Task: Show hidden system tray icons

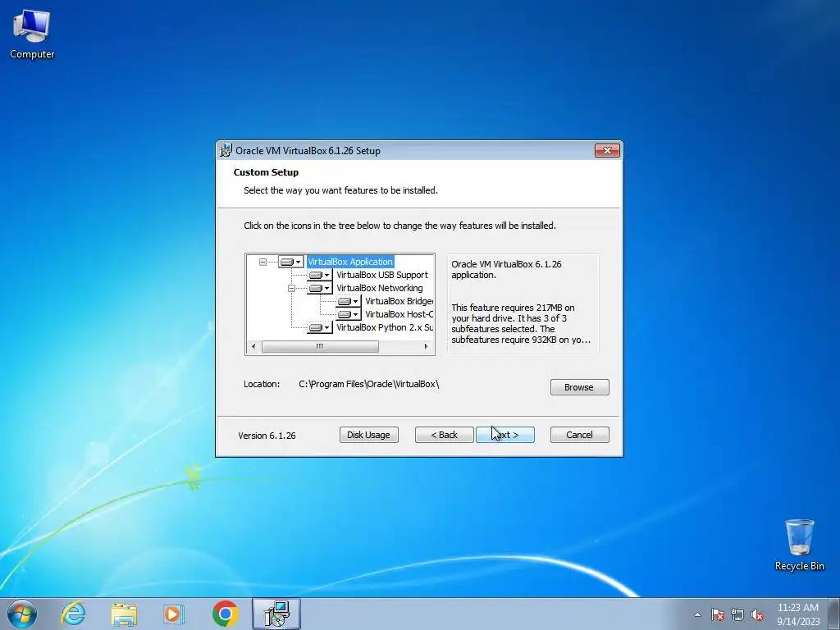Action: click(x=697, y=614)
